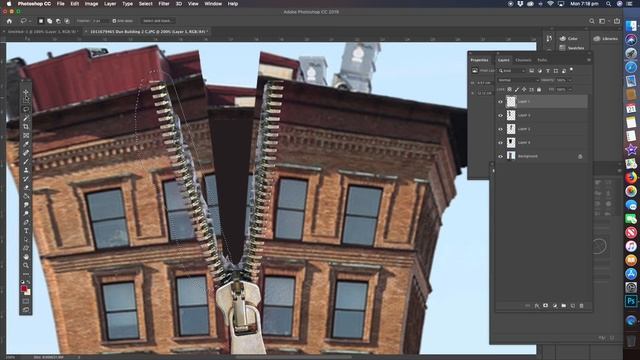Image resolution: width=640 pixels, height=360 pixels.
Task: Open the Share icon at top right
Action: click(617, 21)
